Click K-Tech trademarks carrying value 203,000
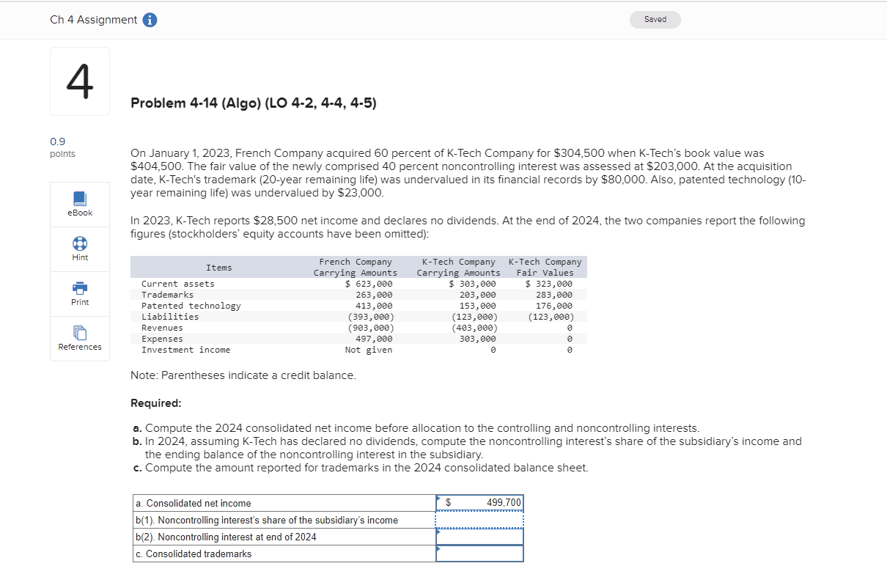This screenshot has width=887, height=588. [477, 295]
